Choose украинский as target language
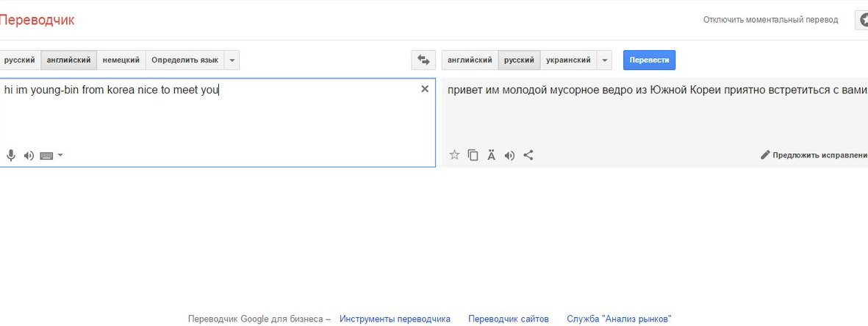 (568, 60)
